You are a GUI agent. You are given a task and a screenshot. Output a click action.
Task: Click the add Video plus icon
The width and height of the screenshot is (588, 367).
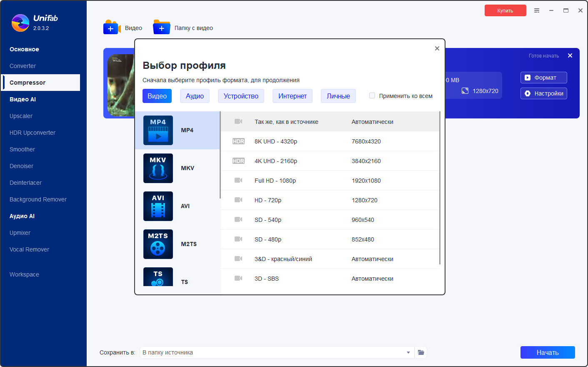pyautogui.click(x=111, y=28)
